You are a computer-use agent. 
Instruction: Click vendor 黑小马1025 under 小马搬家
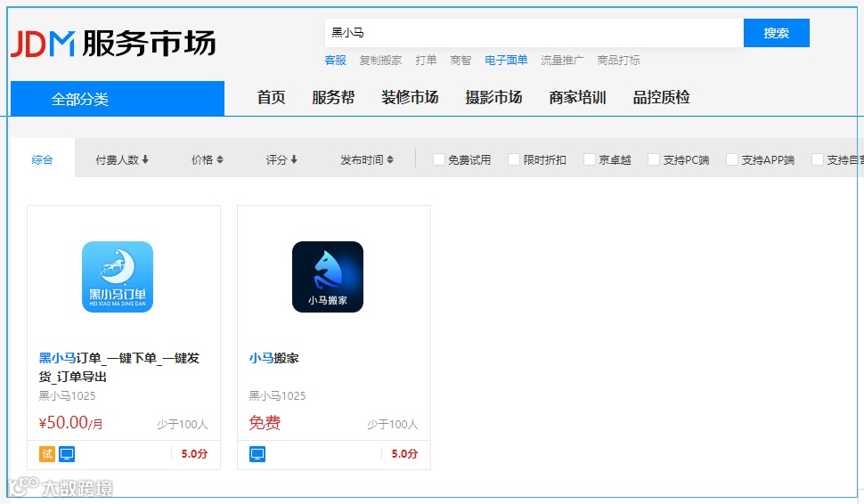[277, 395]
